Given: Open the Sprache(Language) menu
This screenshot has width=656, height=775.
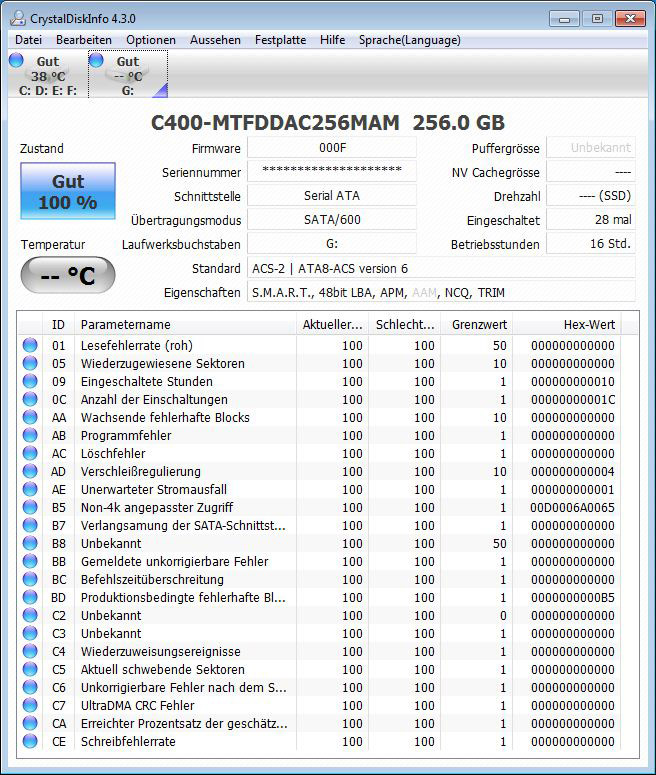Looking at the screenshot, I should [409, 40].
